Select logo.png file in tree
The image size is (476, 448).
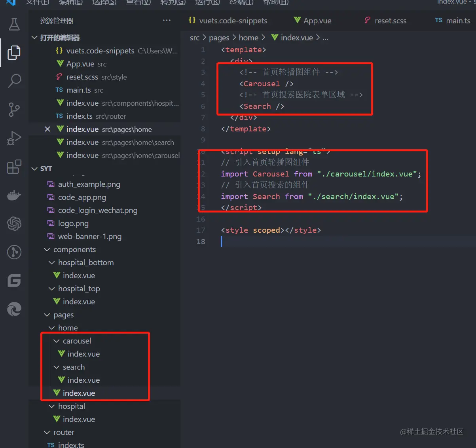pyautogui.click(x=104, y=223)
